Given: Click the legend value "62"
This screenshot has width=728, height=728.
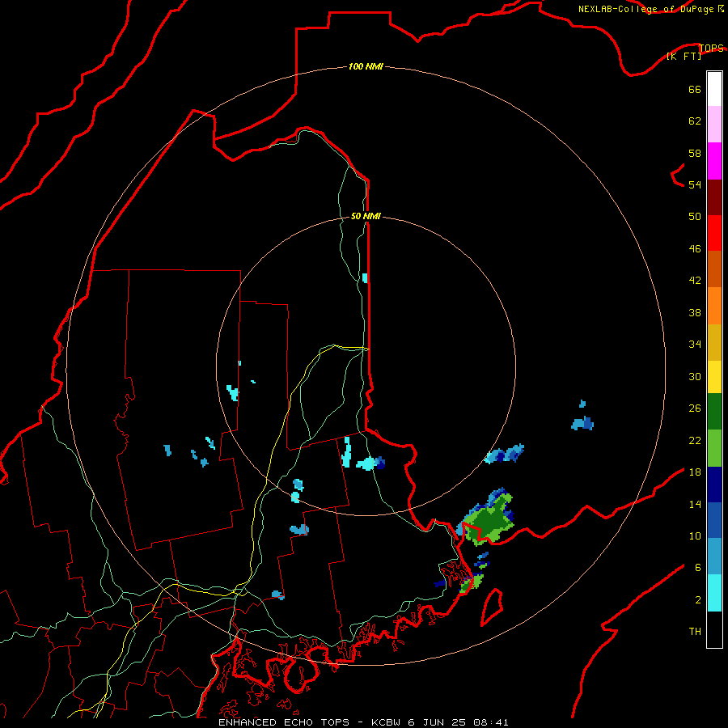Looking at the screenshot, I should 695,121.
